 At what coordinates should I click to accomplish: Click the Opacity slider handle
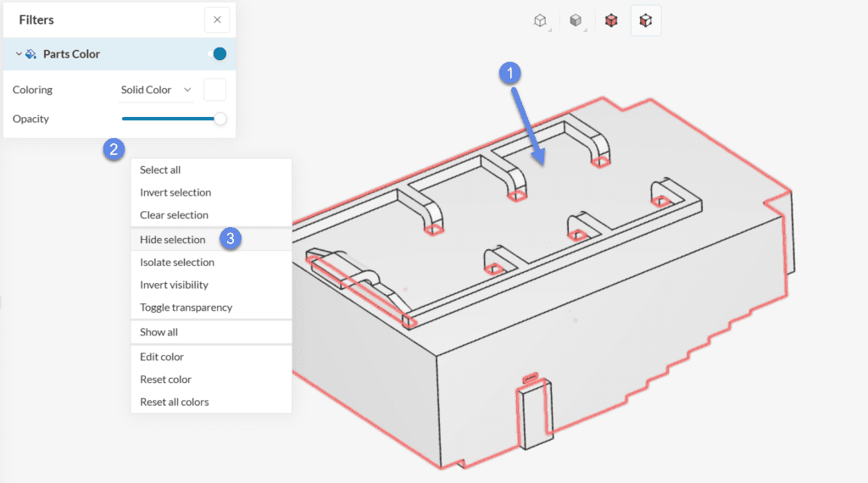coord(220,119)
